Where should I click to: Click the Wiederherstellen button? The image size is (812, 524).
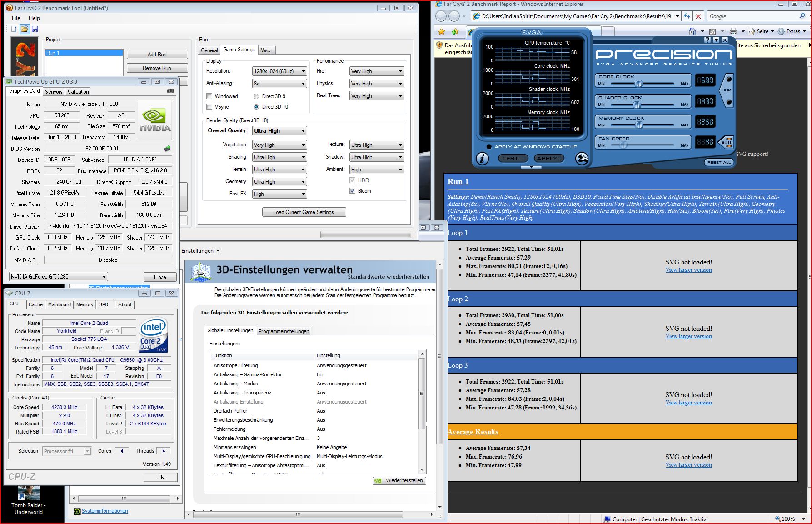(x=399, y=480)
